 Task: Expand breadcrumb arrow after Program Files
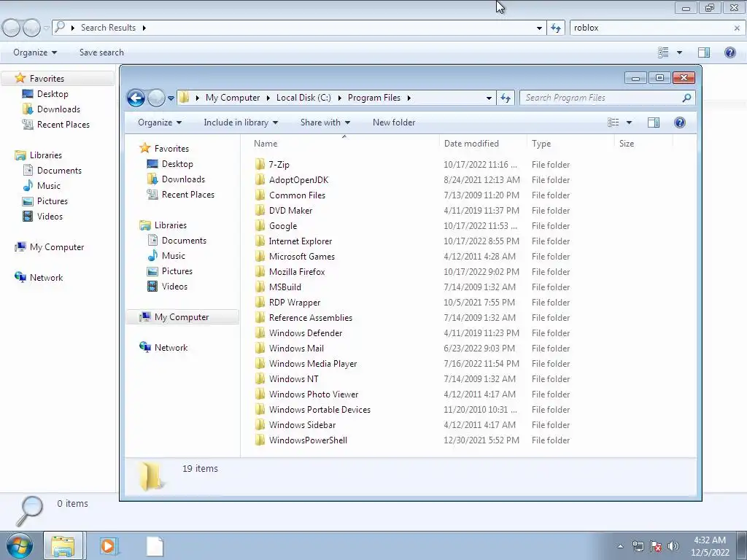[x=409, y=98]
